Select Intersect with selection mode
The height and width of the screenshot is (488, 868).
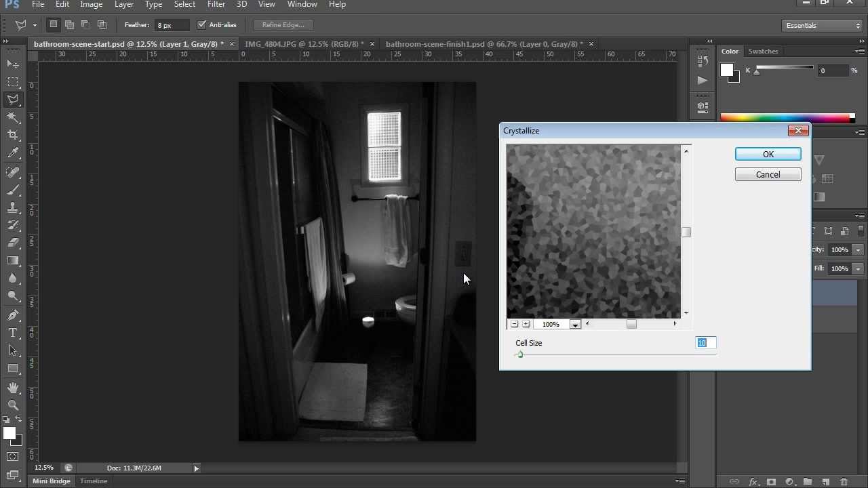(102, 25)
